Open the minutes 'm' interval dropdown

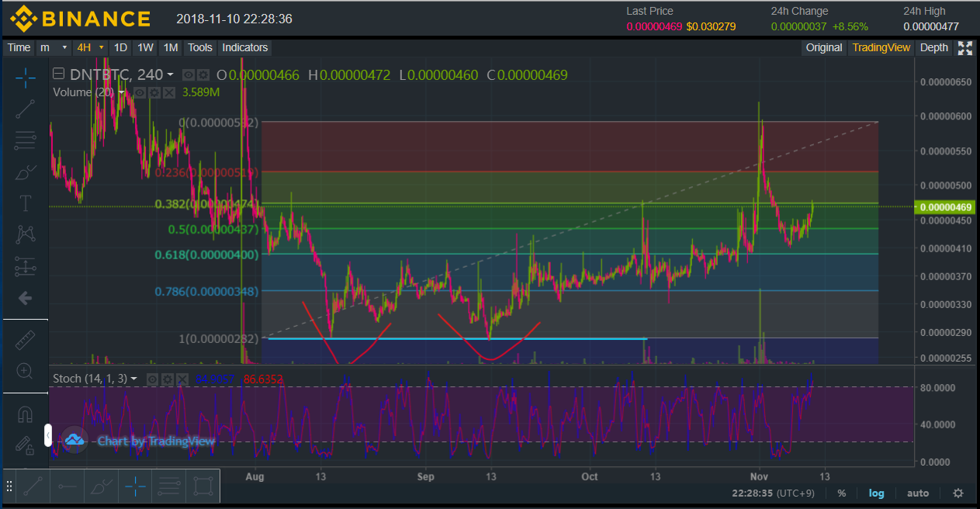tap(54, 47)
